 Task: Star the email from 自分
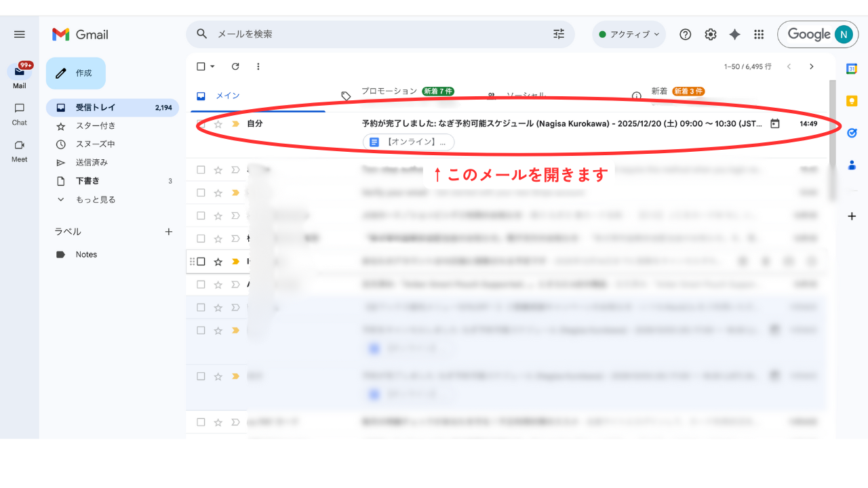click(x=218, y=124)
